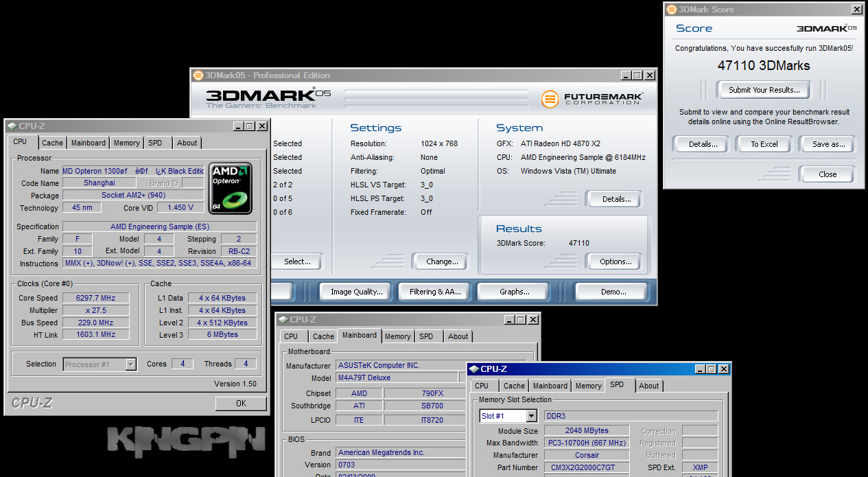This screenshot has width=868, height=477.
Task: Click the Part Number CM3X2G2000C7GT field
Action: click(x=587, y=467)
